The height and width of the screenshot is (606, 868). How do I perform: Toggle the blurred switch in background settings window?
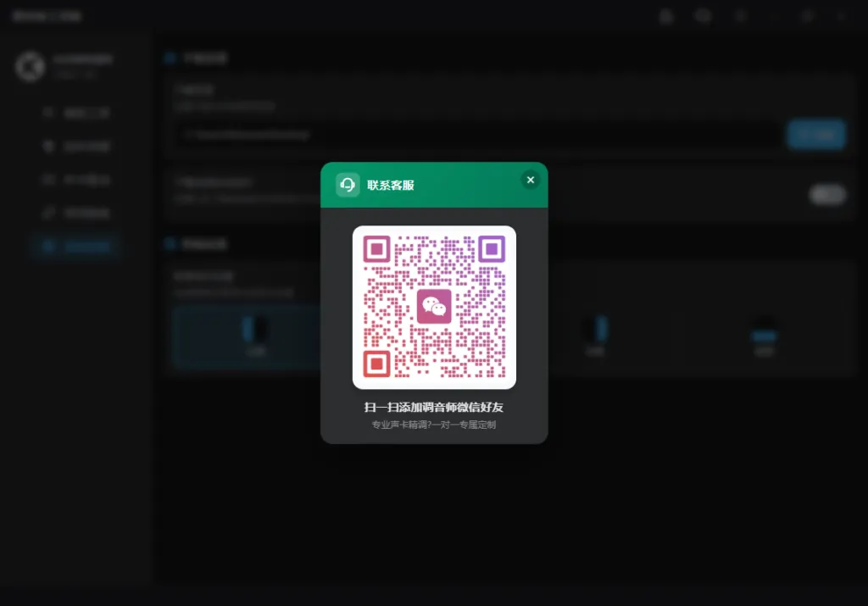(827, 195)
